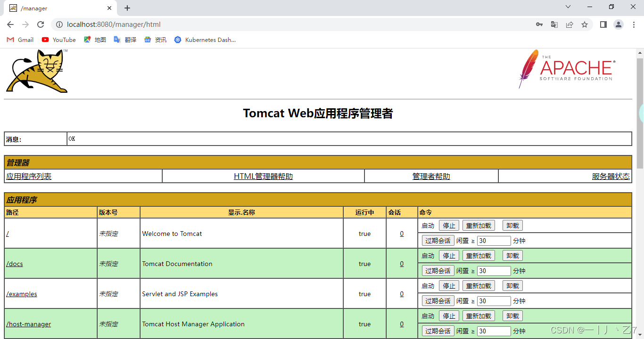Click the share page icon

tap(570, 24)
